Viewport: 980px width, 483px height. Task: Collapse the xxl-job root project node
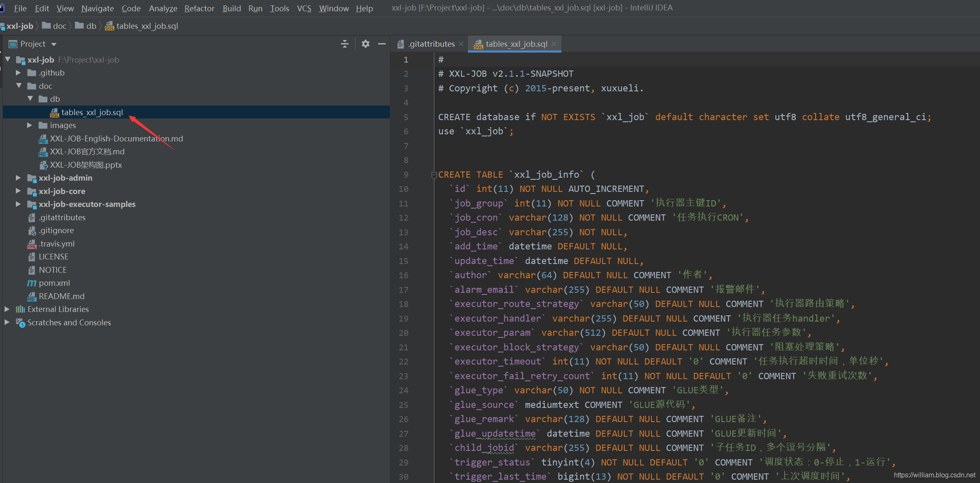8,60
